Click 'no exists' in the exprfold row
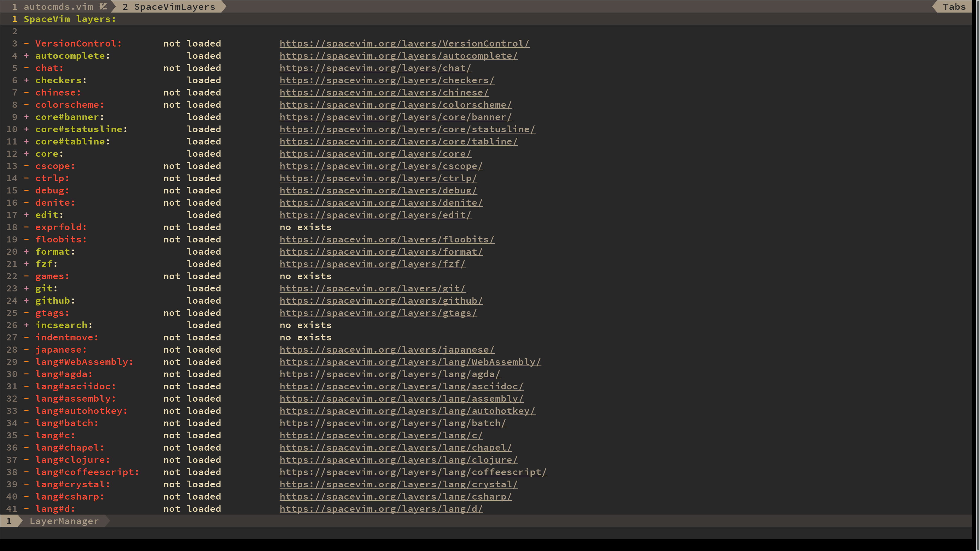This screenshot has width=980, height=551. point(306,227)
